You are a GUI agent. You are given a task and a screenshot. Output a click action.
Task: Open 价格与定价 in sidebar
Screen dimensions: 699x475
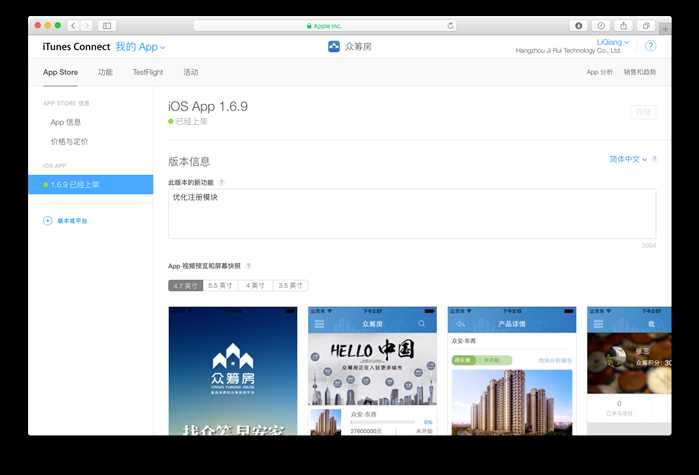point(69,142)
